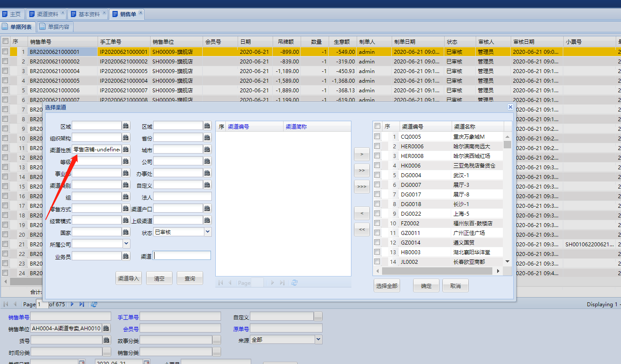621x364 pixels.
Task: Click the page number box showing 1
Action: pos(42,304)
